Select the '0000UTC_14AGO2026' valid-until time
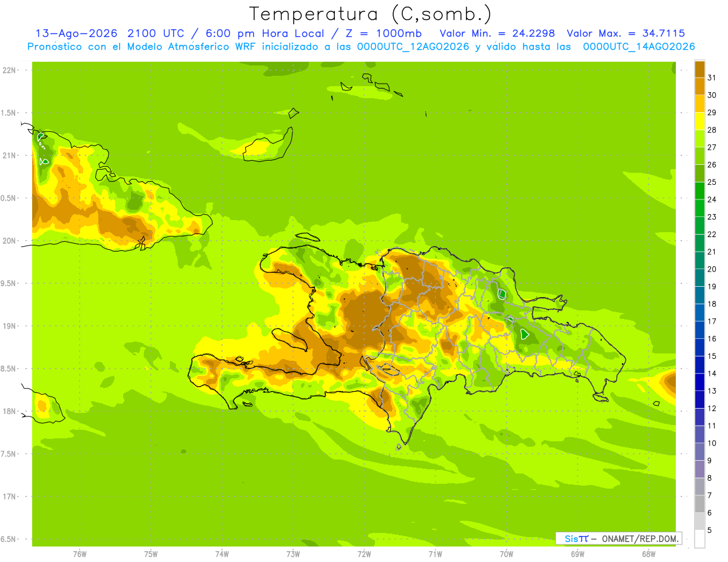This screenshot has width=728, height=562. click(639, 47)
